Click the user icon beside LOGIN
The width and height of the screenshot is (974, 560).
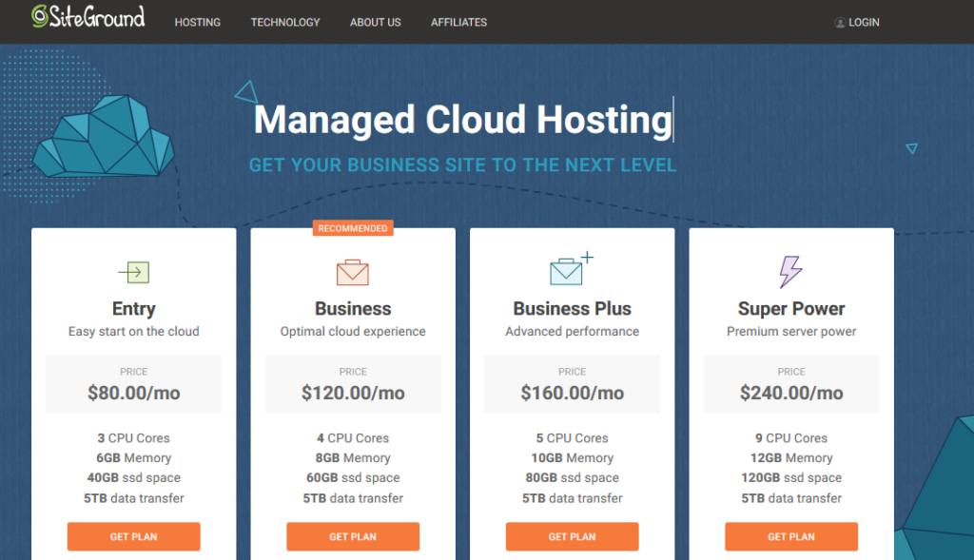pos(840,23)
